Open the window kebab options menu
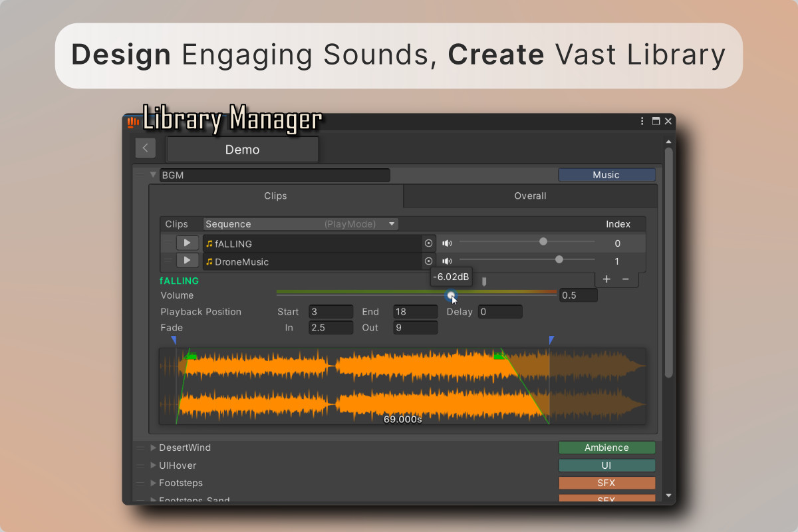 coord(642,121)
